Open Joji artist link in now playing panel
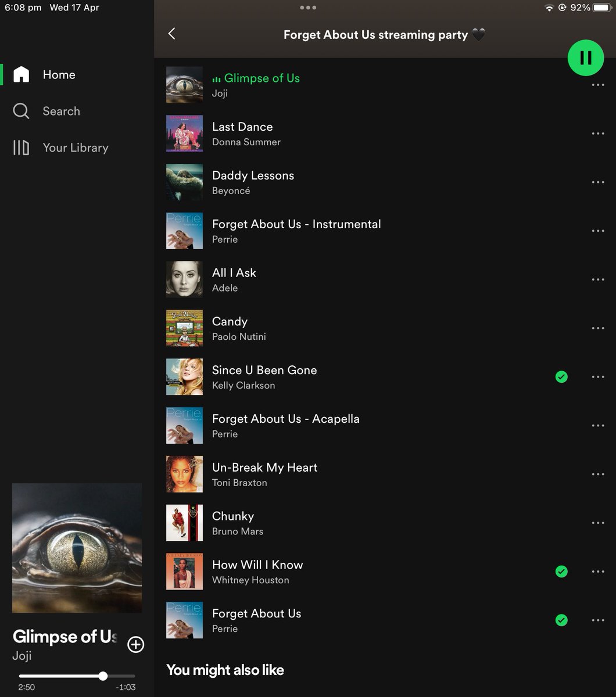This screenshot has height=697, width=616. [x=22, y=656]
